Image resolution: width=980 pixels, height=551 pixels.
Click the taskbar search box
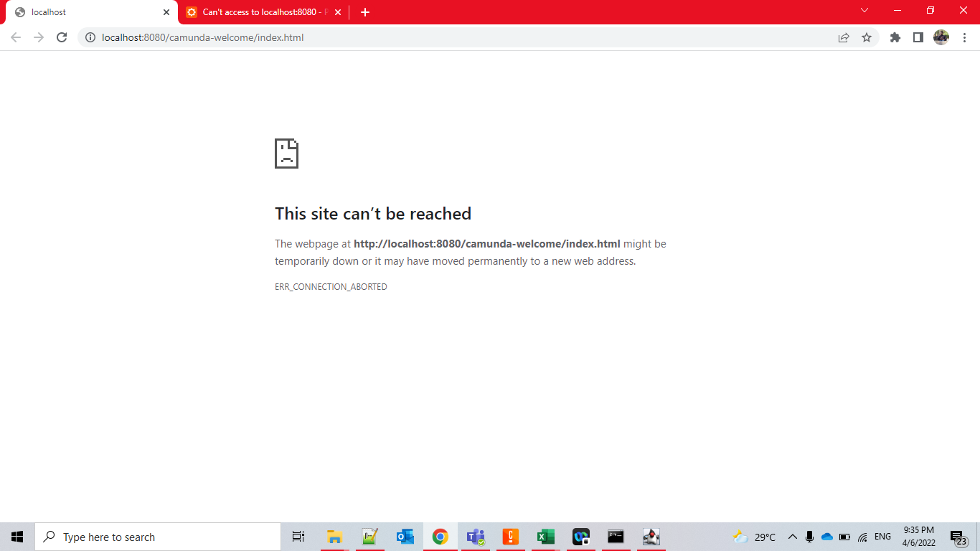[x=158, y=537]
